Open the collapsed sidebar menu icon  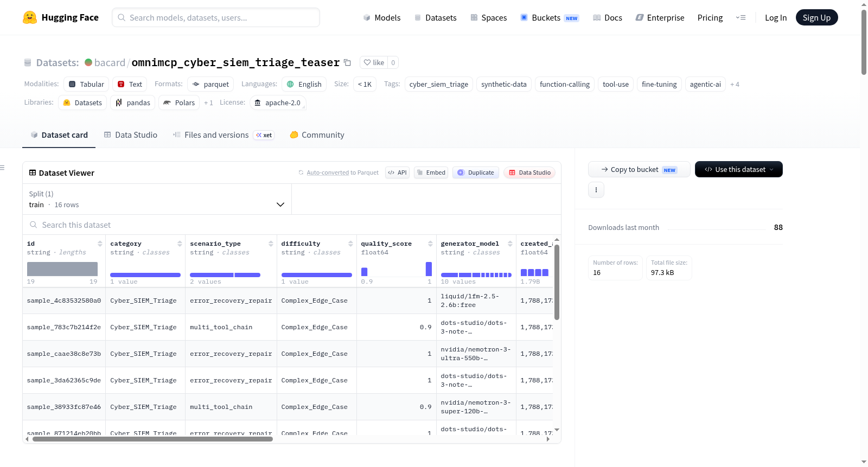click(x=3, y=168)
